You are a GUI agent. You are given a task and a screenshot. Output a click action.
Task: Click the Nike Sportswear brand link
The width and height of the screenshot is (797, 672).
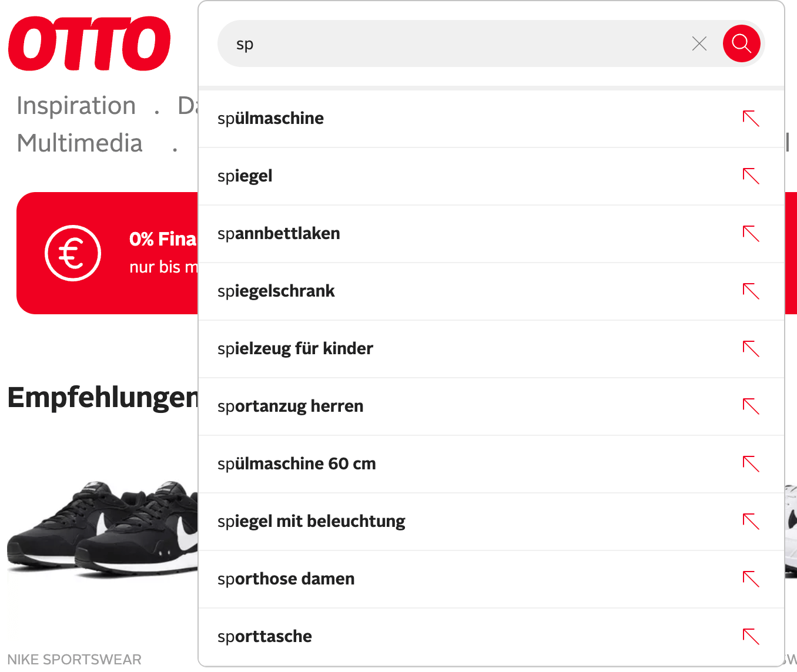[x=74, y=660]
